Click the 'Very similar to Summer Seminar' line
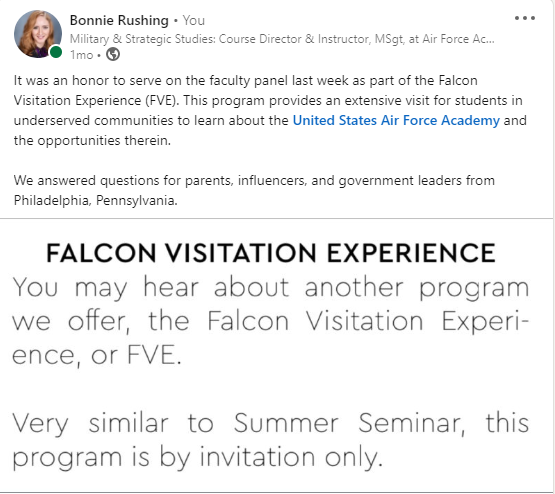The image size is (555, 494). [271, 423]
